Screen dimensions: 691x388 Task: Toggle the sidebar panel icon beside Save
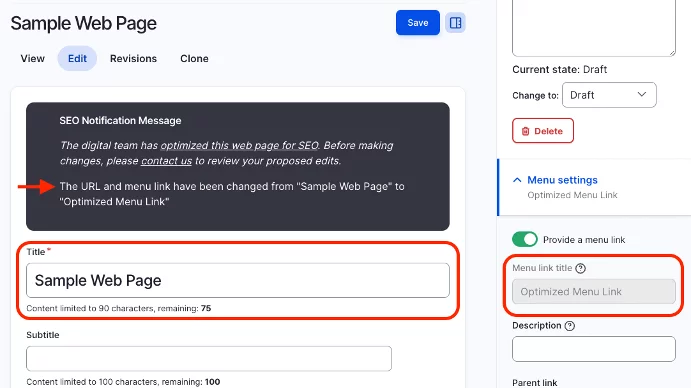pos(455,22)
